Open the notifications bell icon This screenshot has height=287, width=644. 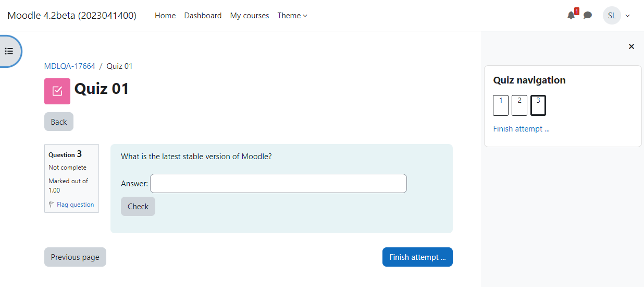(x=571, y=16)
